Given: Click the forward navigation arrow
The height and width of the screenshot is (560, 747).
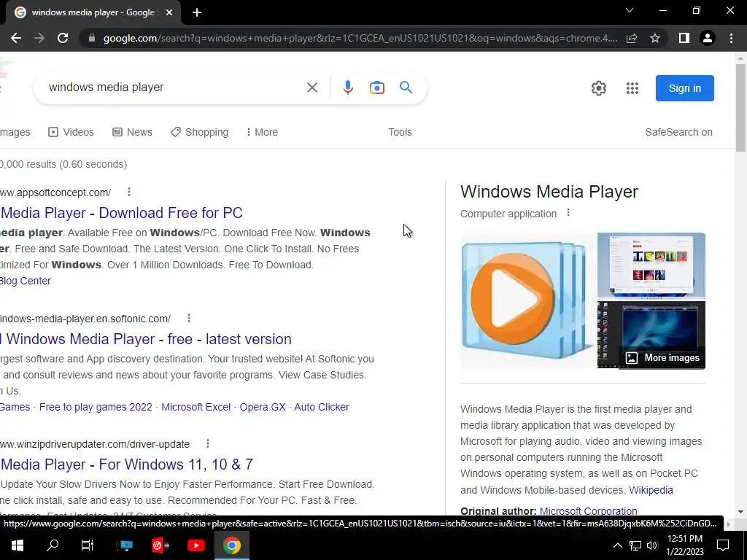Looking at the screenshot, I should [x=39, y=38].
